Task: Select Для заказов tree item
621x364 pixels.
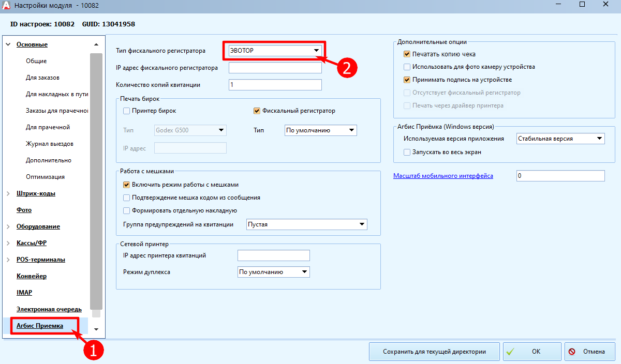Action: tap(42, 78)
